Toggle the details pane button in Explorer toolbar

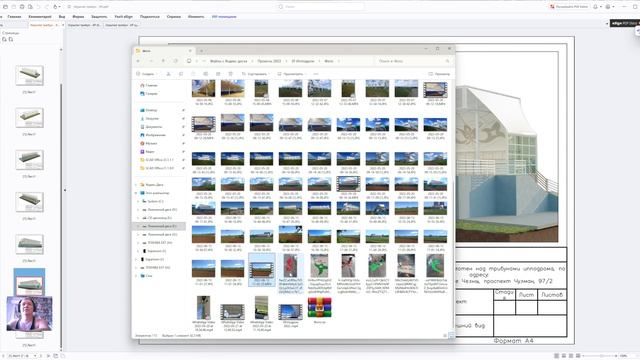tap(439, 74)
